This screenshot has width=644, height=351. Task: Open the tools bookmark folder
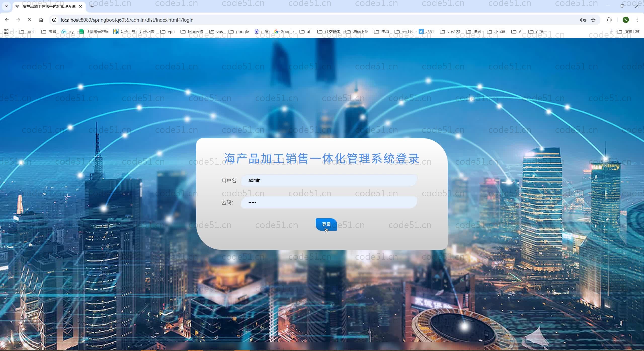(27, 31)
